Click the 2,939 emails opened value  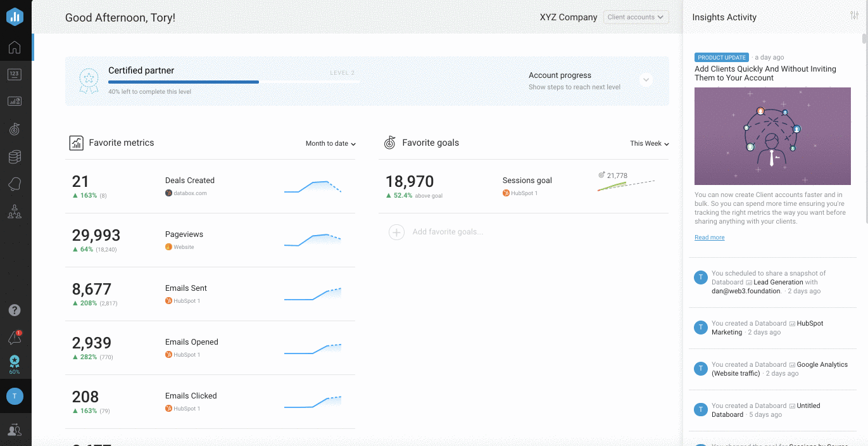92,343
